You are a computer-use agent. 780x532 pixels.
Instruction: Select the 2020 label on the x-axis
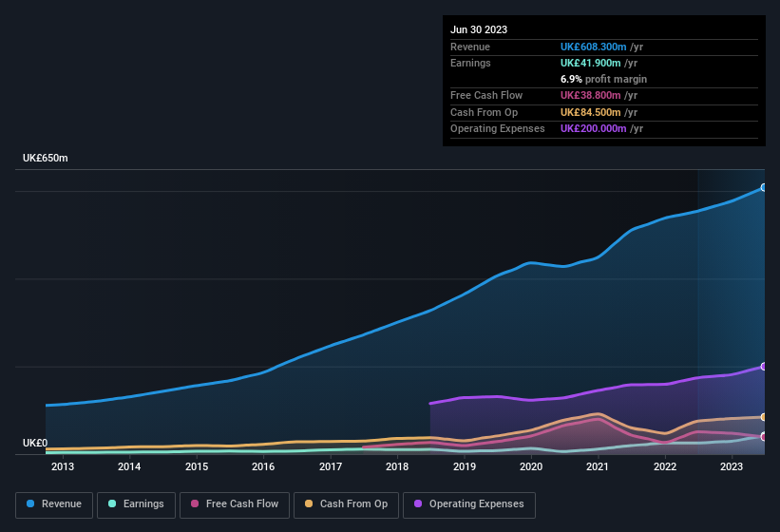(x=531, y=466)
